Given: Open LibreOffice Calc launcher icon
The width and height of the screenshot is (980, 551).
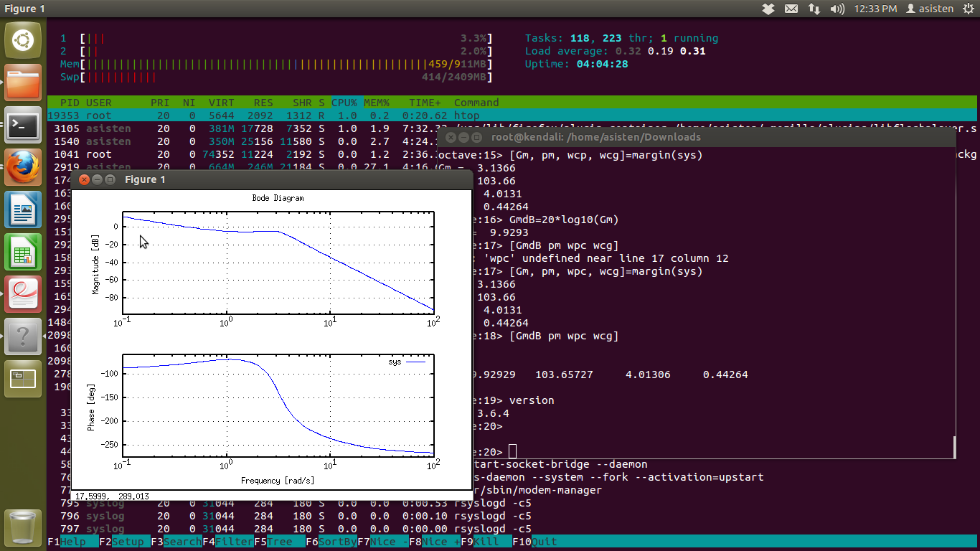Looking at the screenshot, I should [x=23, y=253].
